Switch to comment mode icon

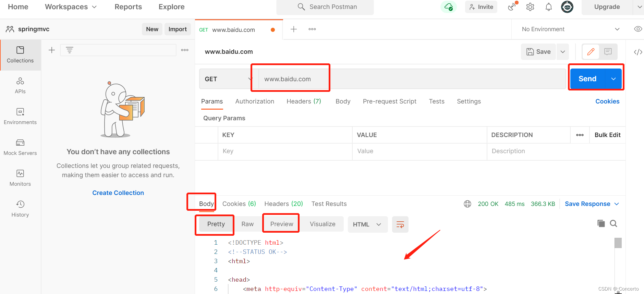608,52
